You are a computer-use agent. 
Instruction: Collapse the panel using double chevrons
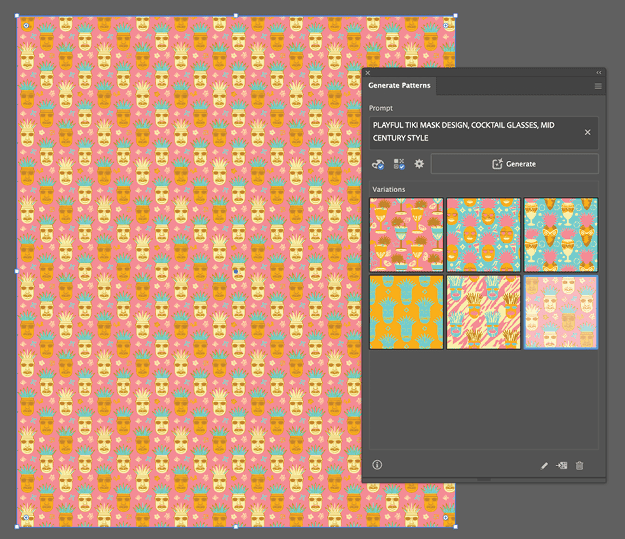599,73
